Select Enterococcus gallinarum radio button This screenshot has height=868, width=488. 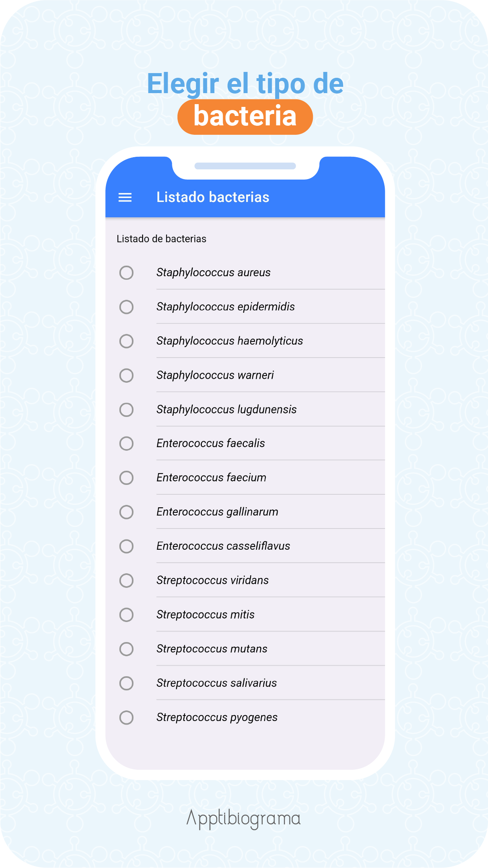coord(126,512)
